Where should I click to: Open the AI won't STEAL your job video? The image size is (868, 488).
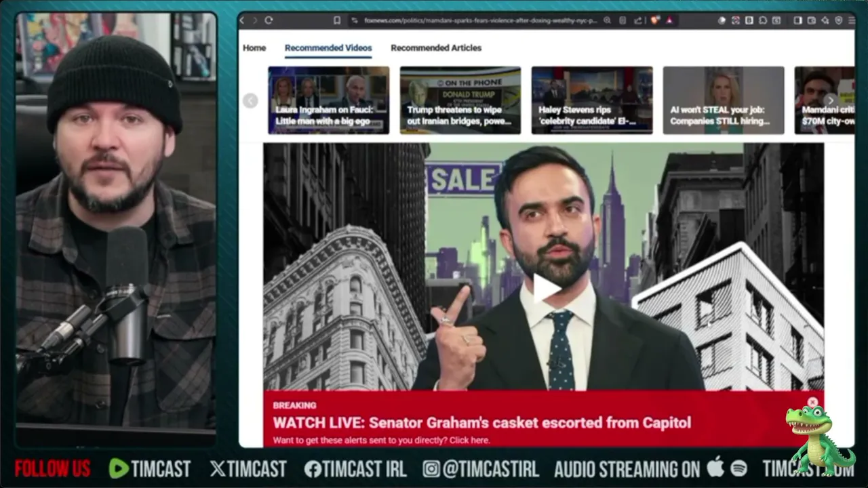click(x=724, y=100)
